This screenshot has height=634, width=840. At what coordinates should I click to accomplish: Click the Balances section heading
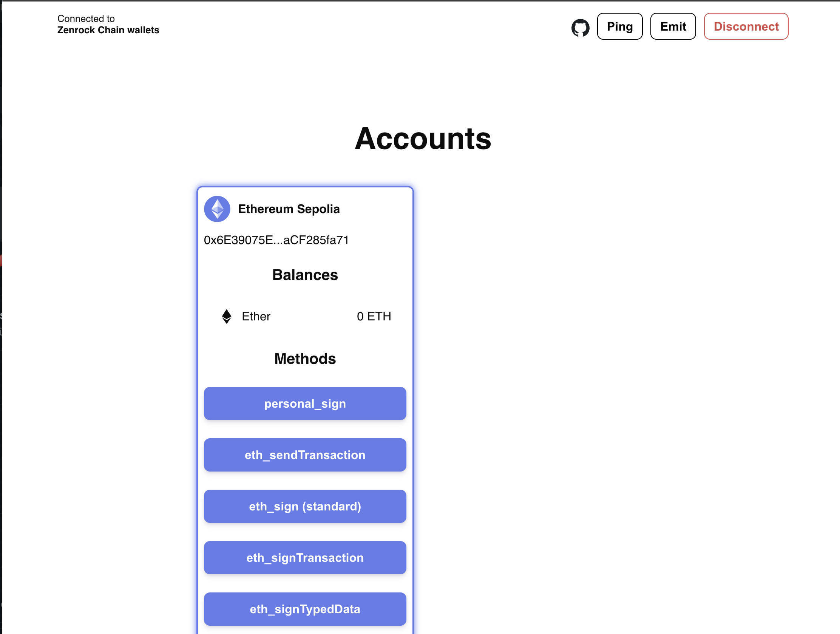pyautogui.click(x=305, y=275)
